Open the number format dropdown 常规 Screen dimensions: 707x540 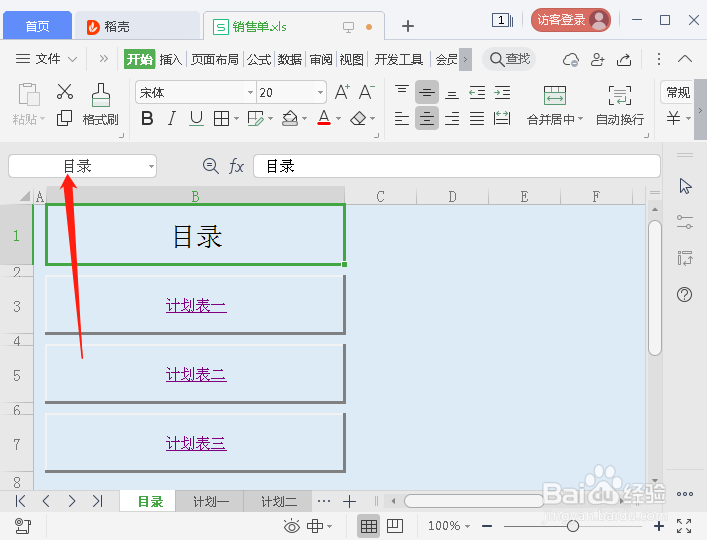click(678, 92)
